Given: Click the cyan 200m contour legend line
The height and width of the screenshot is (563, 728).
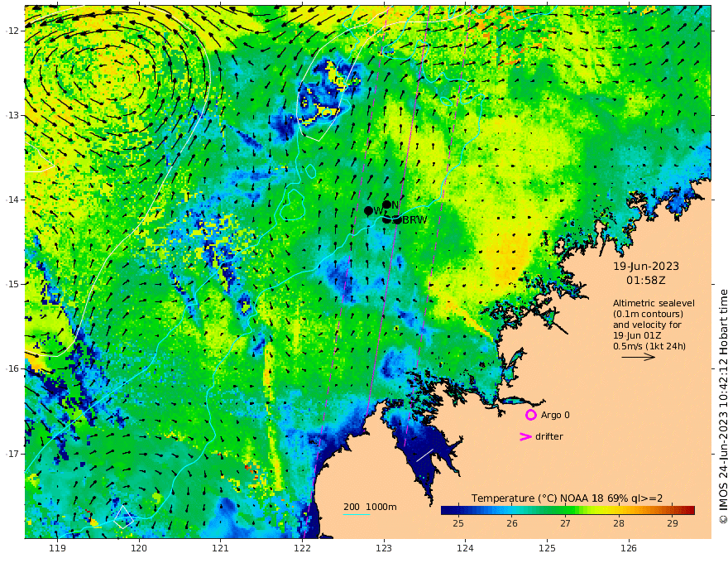Looking at the screenshot, I should [x=356, y=514].
